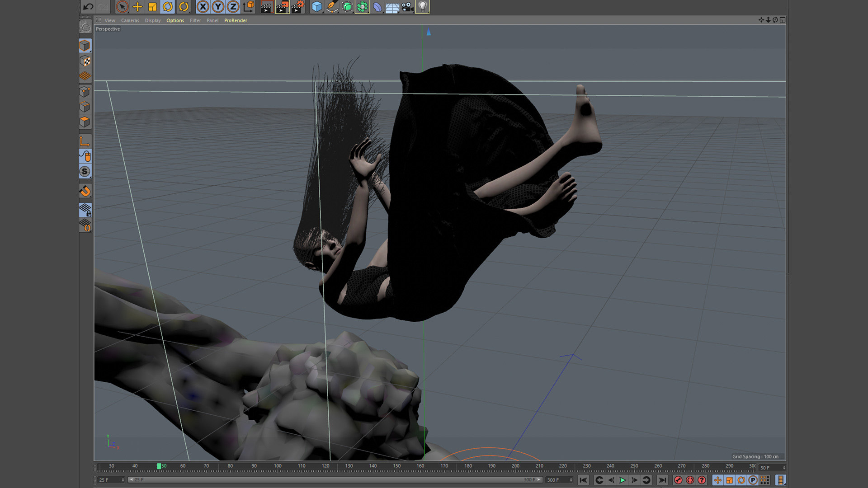Open the ProRender viewport menu

pos(236,20)
